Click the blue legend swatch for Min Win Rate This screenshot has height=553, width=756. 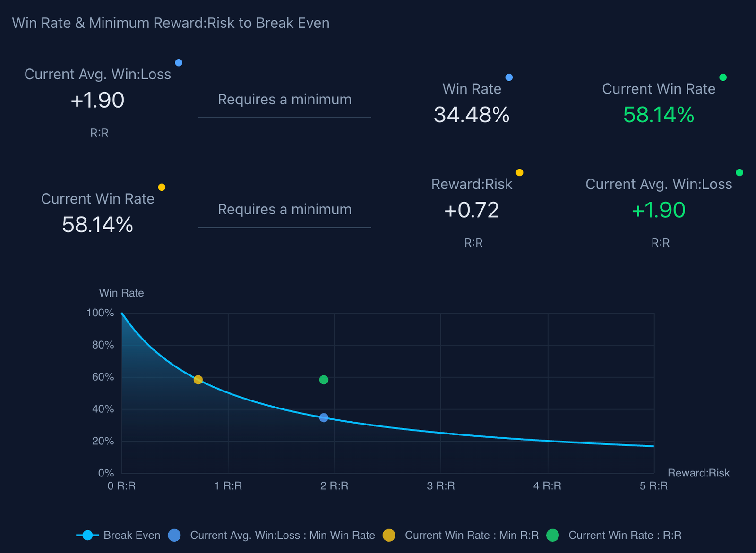coord(174,535)
